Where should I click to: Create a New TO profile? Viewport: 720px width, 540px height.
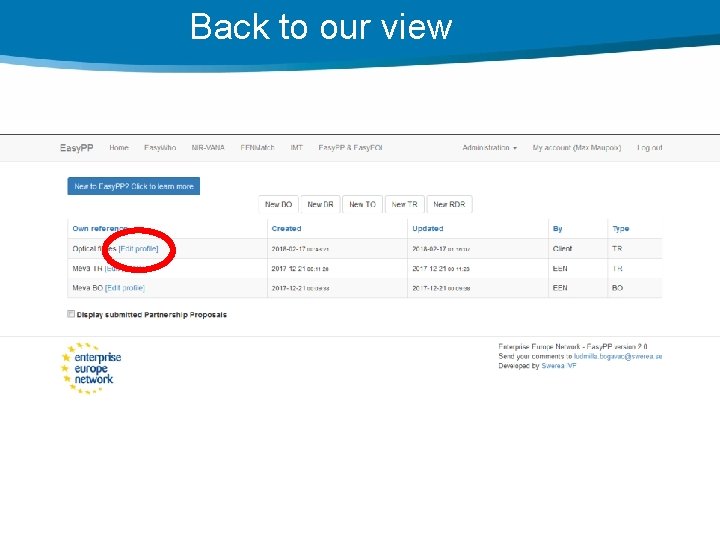(x=362, y=204)
